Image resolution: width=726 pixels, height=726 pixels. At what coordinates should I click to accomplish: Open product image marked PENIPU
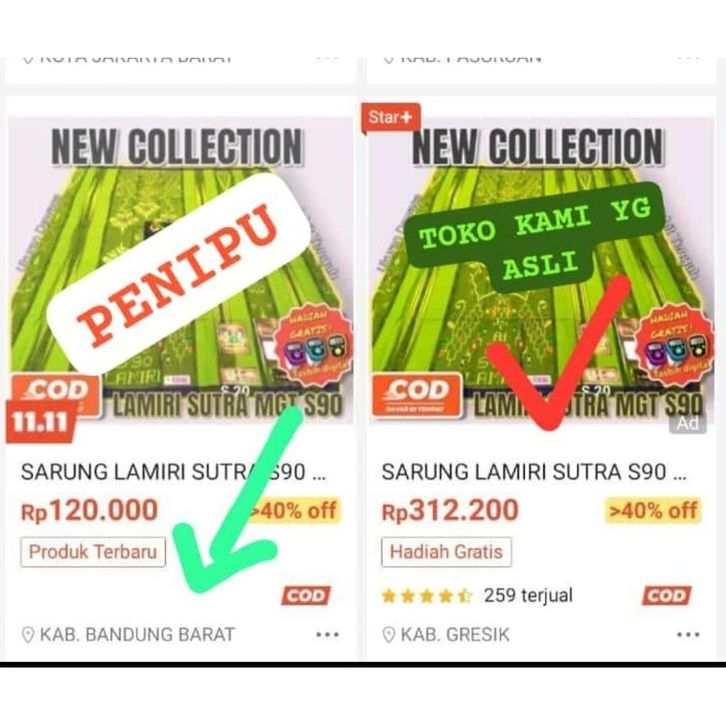181,270
